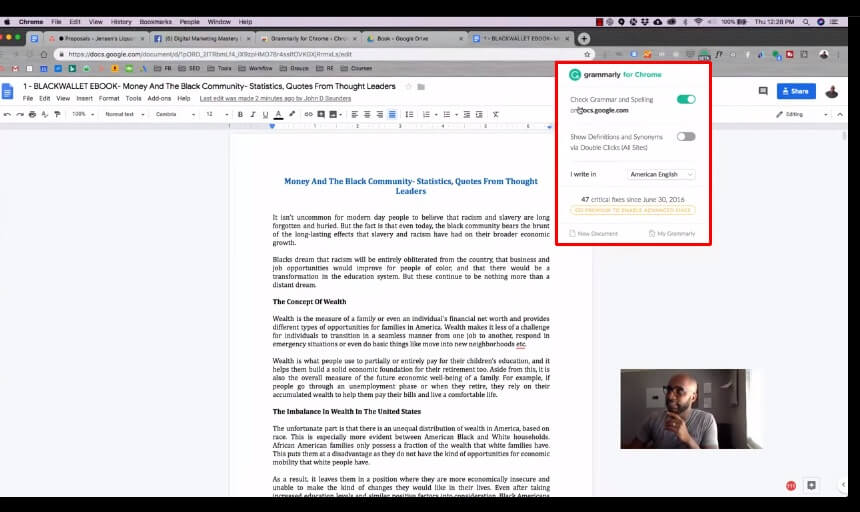
Task: Select the paint format tool
Action: point(57,115)
